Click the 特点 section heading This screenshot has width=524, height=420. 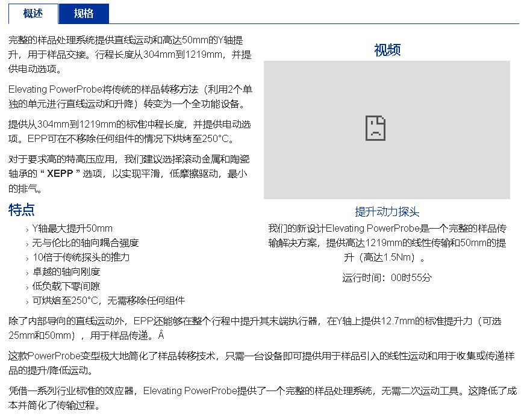22,210
